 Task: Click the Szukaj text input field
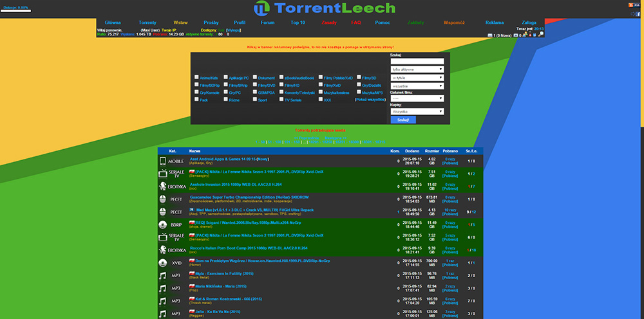click(417, 61)
